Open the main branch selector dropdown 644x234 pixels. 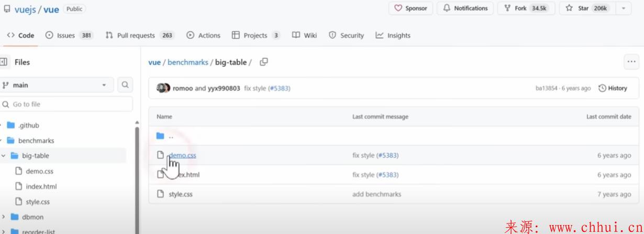coord(57,85)
